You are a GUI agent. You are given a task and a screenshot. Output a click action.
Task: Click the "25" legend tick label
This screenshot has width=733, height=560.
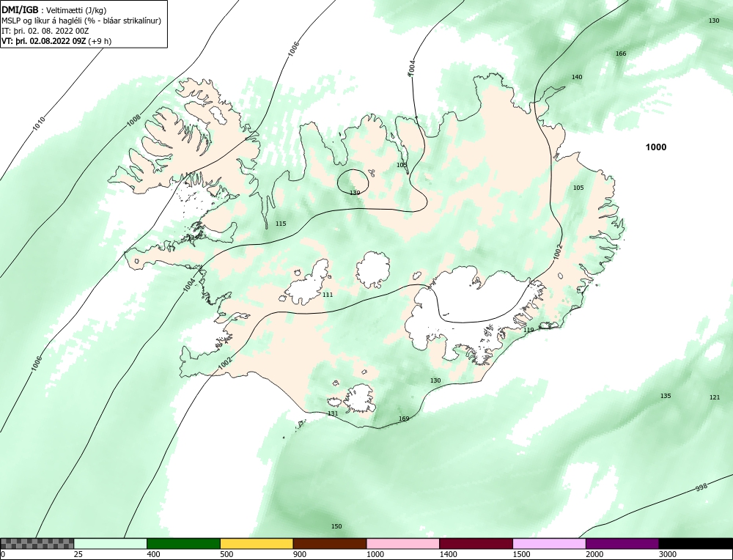(78, 554)
